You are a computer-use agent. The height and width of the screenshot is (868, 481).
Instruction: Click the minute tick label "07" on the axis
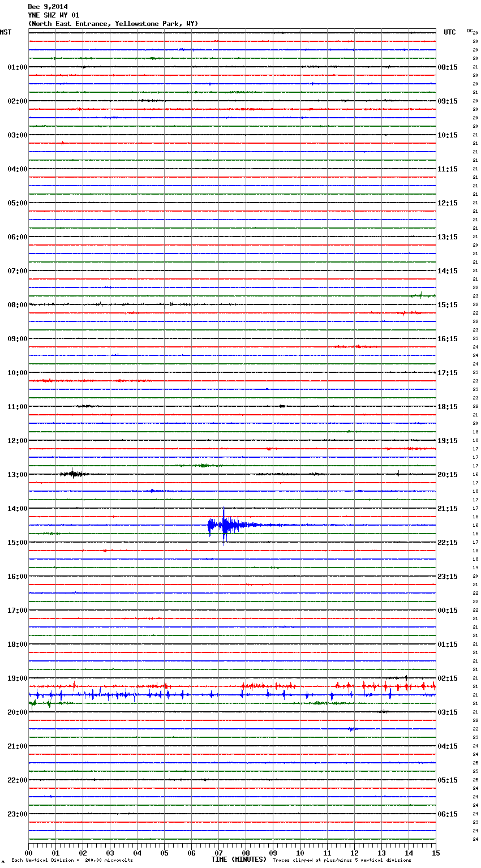[218, 853]
